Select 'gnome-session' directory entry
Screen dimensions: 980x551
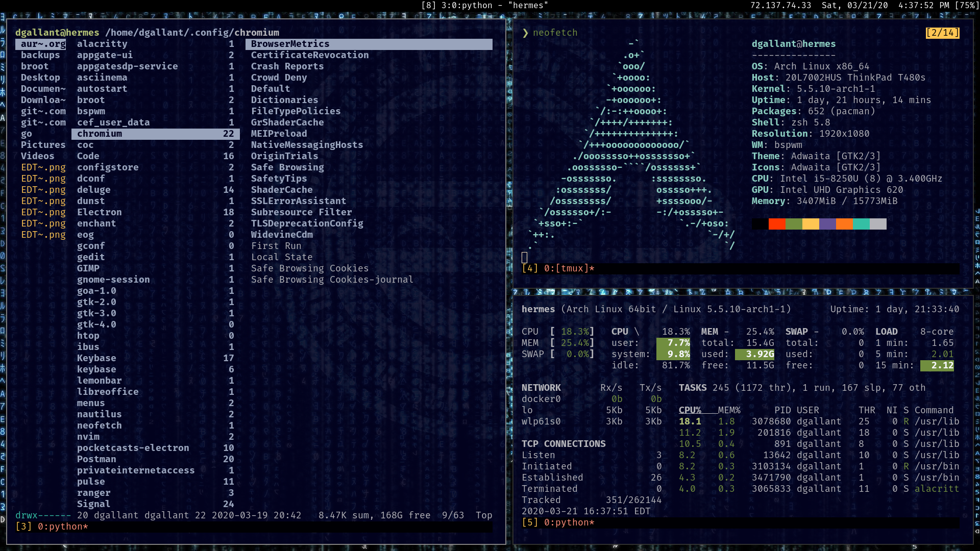(x=156, y=280)
